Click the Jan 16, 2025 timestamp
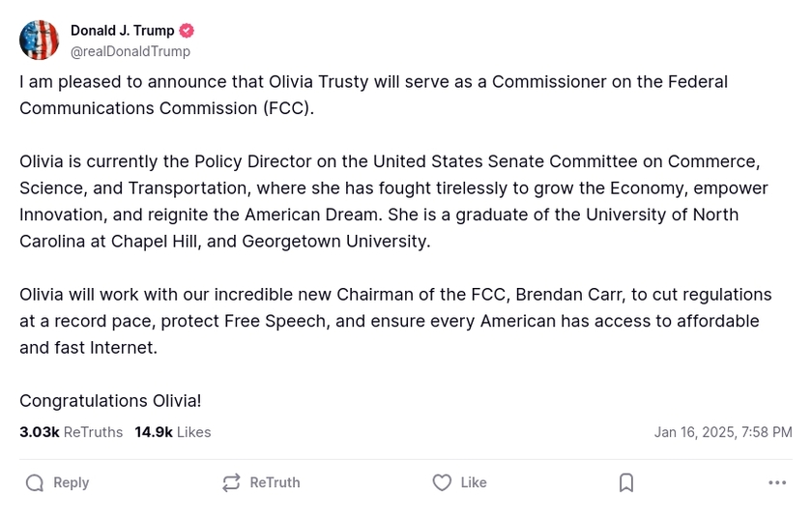This screenshot has width=812, height=517. coord(722,432)
